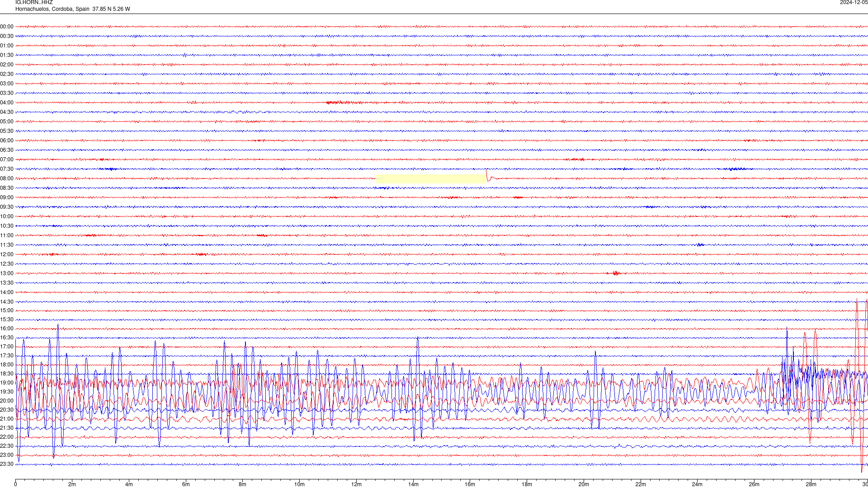Pick the 01:30 row label
This screenshot has width=868, height=488.
coord(7,55)
